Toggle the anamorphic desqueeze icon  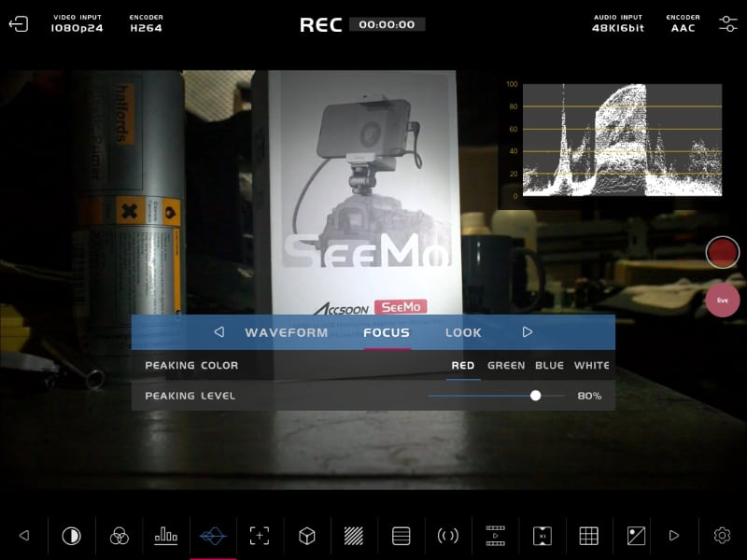tap(543, 536)
